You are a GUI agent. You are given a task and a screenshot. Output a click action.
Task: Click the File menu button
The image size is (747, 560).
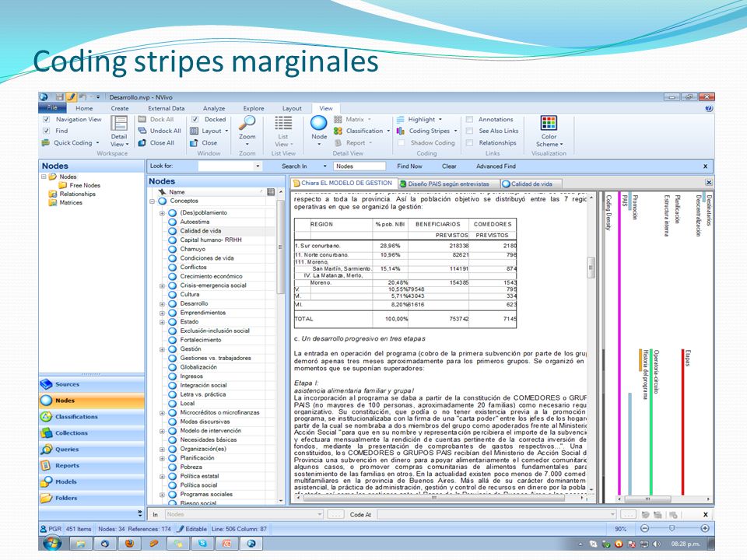point(52,107)
